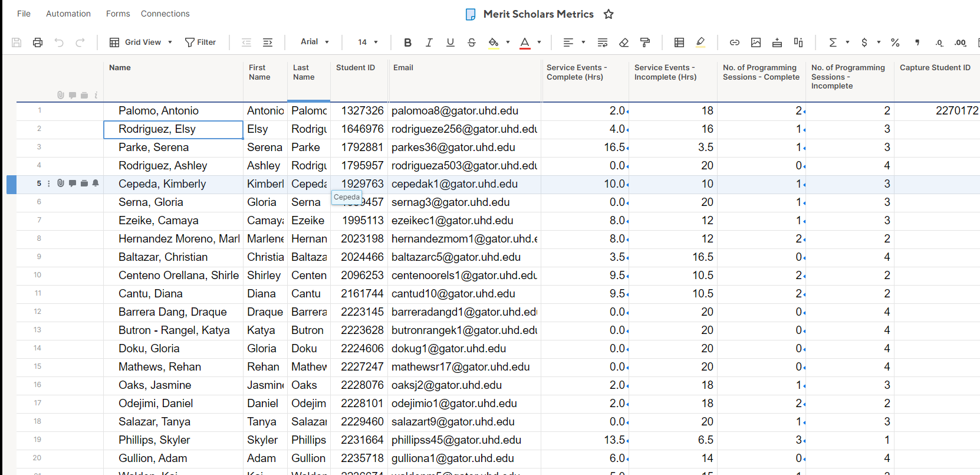Open the File menu
Viewport: 980px width, 475px height.
24,14
